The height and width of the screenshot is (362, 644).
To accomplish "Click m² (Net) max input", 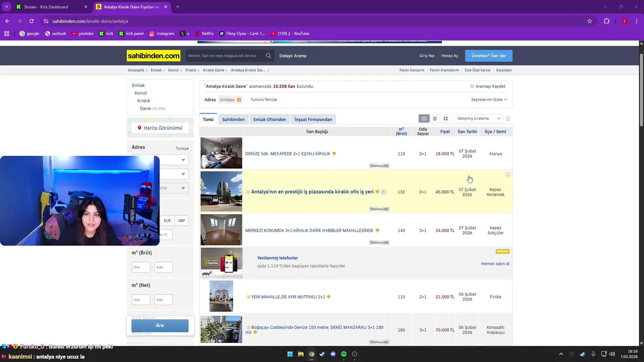I will coord(164,300).
